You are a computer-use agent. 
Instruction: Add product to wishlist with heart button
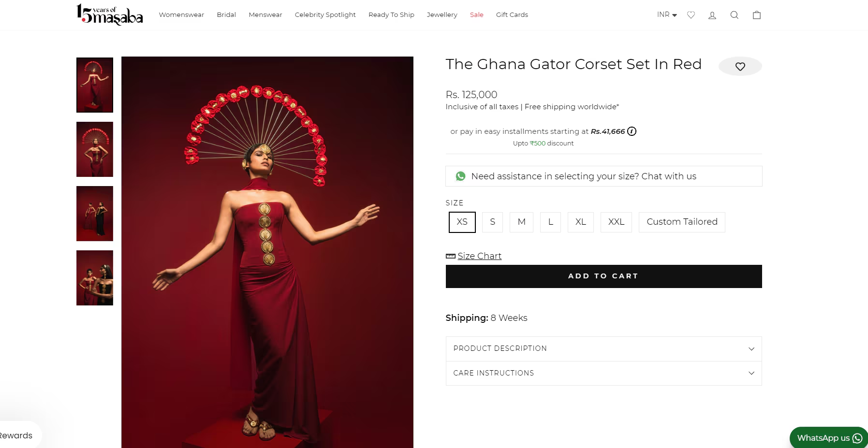(740, 66)
